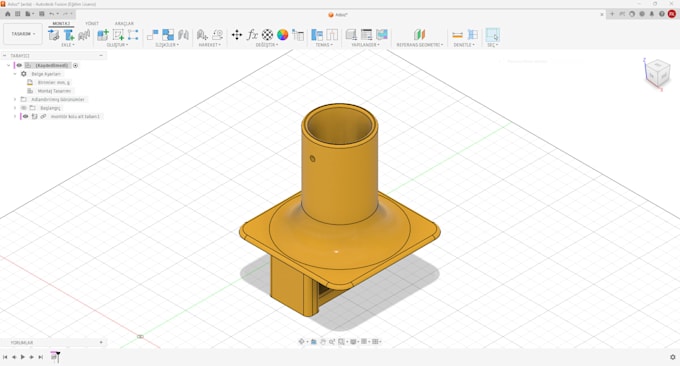680x366 pixels.
Task: Collapse the TARAYICI browser panel
Action: (101, 56)
